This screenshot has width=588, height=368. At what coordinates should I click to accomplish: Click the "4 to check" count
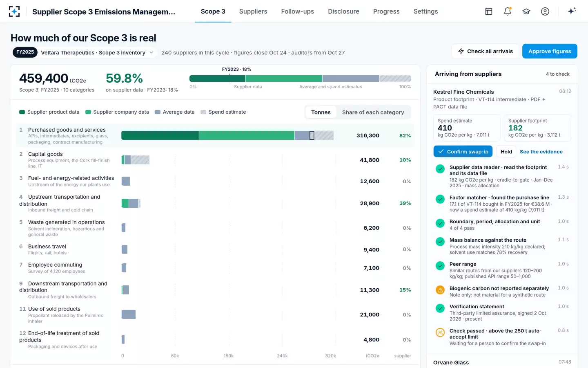[x=558, y=74]
